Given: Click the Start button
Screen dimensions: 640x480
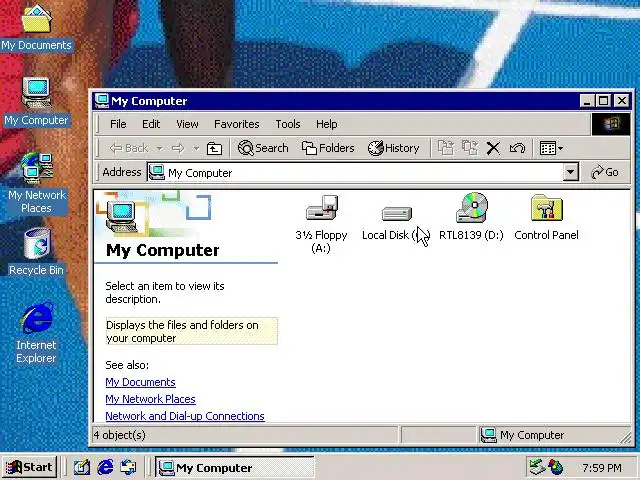Looking at the screenshot, I should coord(29,467).
